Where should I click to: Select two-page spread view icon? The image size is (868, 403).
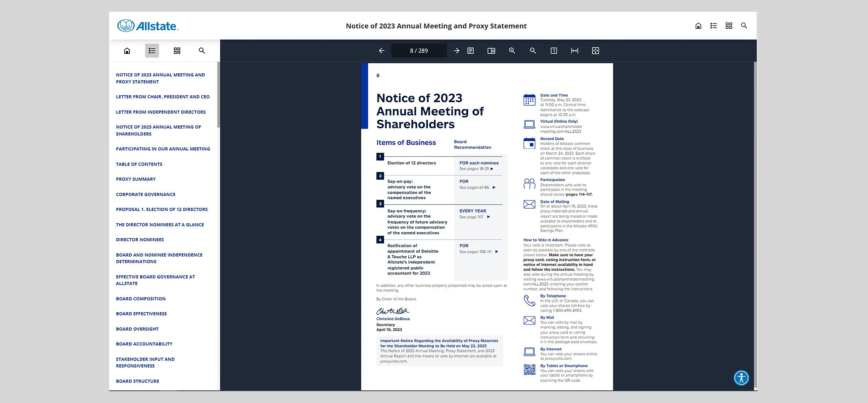point(491,51)
